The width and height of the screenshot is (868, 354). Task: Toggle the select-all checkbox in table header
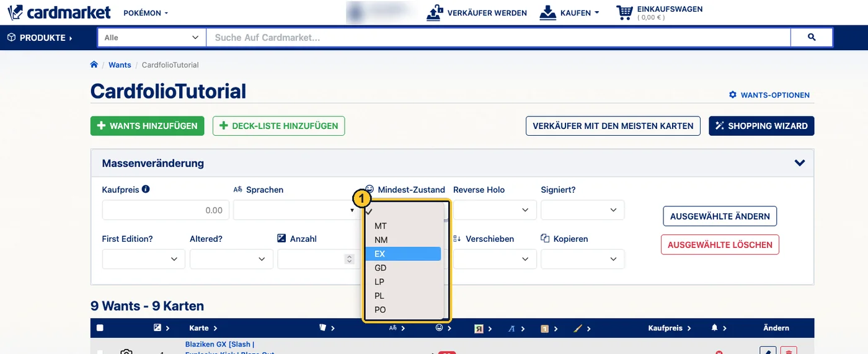pyautogui.click(x=100, y=328)
